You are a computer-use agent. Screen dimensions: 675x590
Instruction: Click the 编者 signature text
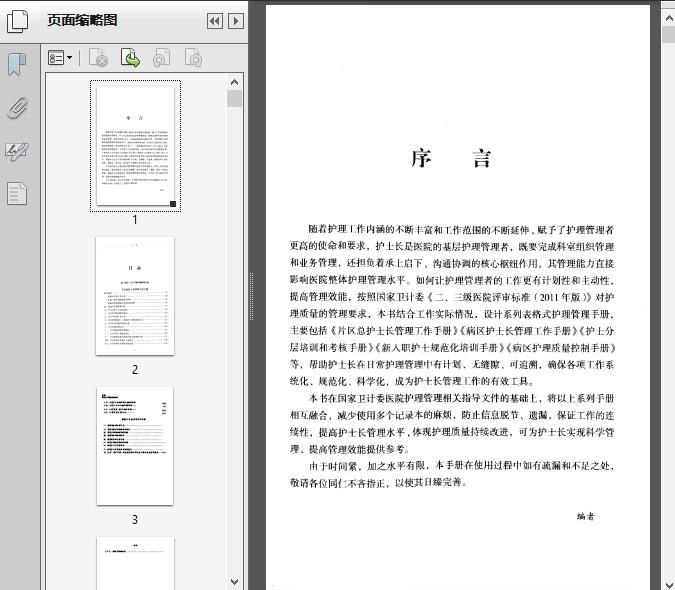point(585,516)
